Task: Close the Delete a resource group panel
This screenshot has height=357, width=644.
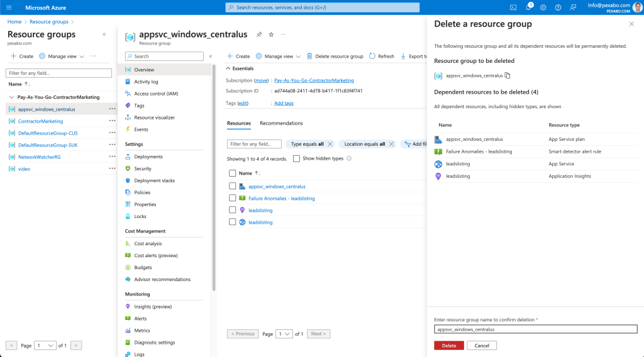Action: point(631,24)
